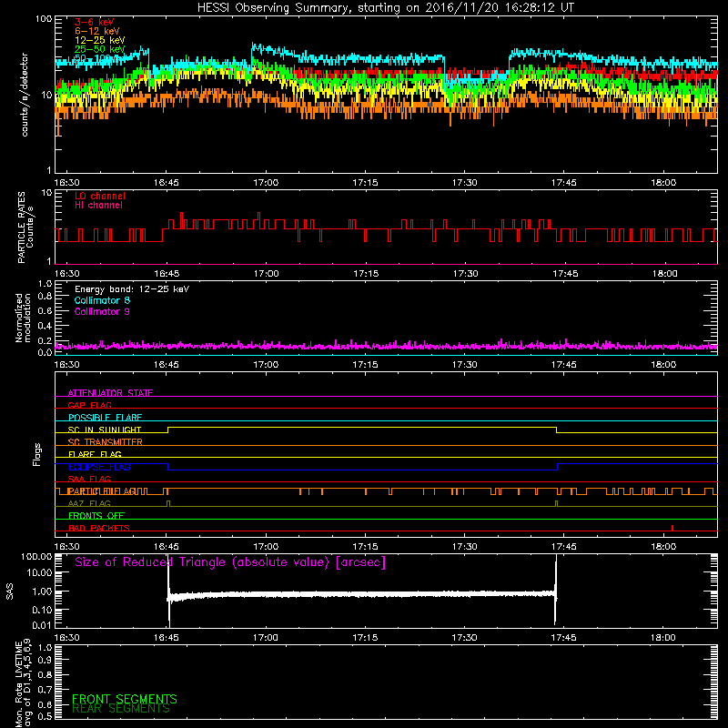Click the counts/s/detector axis label
The width and height of the screenshot is (728, 728).
25,95
